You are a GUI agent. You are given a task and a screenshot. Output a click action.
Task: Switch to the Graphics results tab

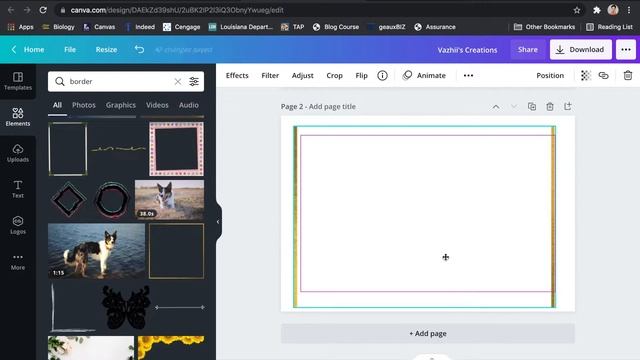click(121, 105)
